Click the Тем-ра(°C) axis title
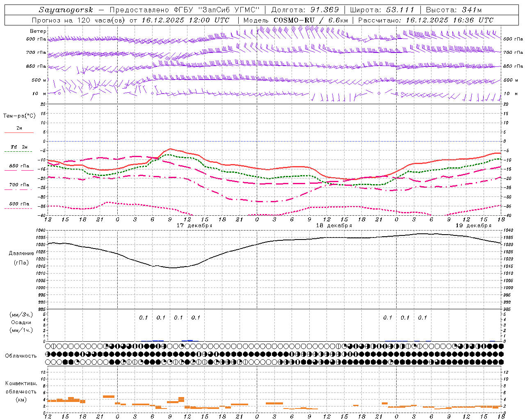Viewport: 525px width, 420px height. [x=19, y=116]
